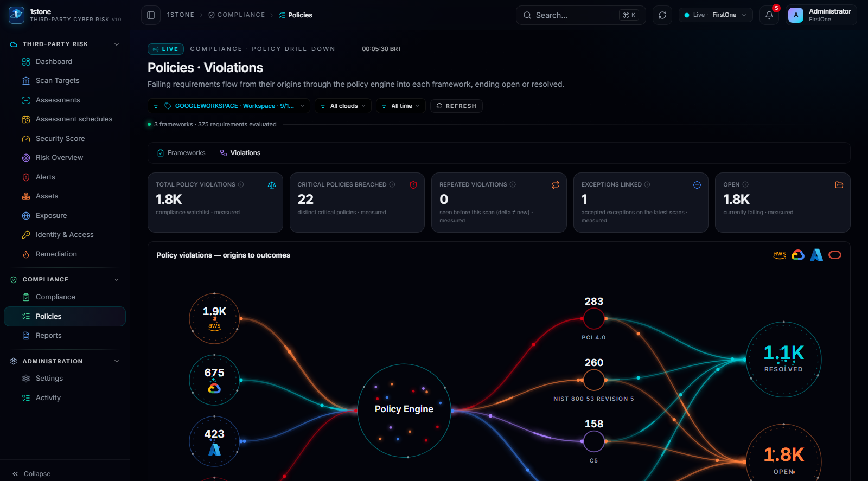
Task: Open Assets in the sidebar
Action: point(65,196)
